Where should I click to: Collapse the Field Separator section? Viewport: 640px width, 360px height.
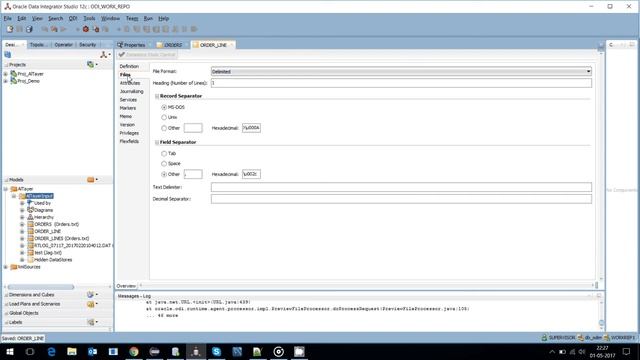coord(157,142)
